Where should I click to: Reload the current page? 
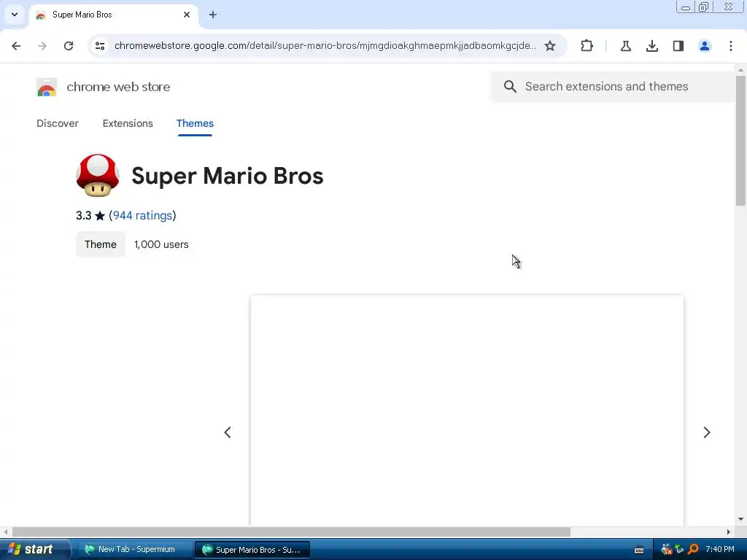tap(69, 46)
